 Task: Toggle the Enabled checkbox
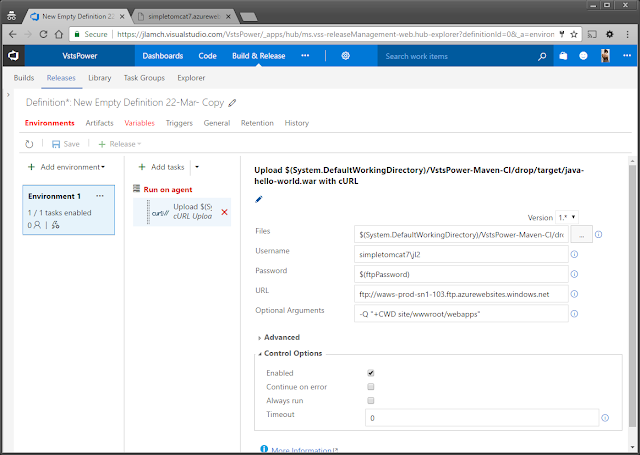(371, 373)
